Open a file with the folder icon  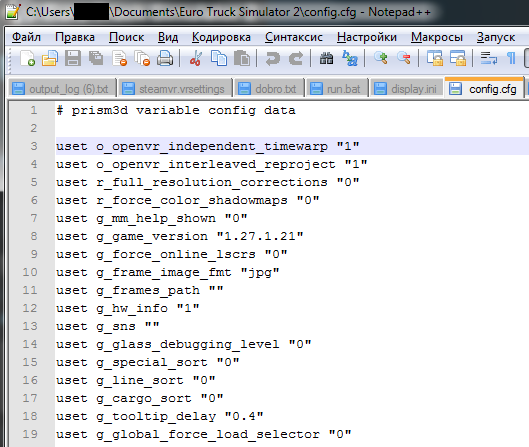pos(50,58)
